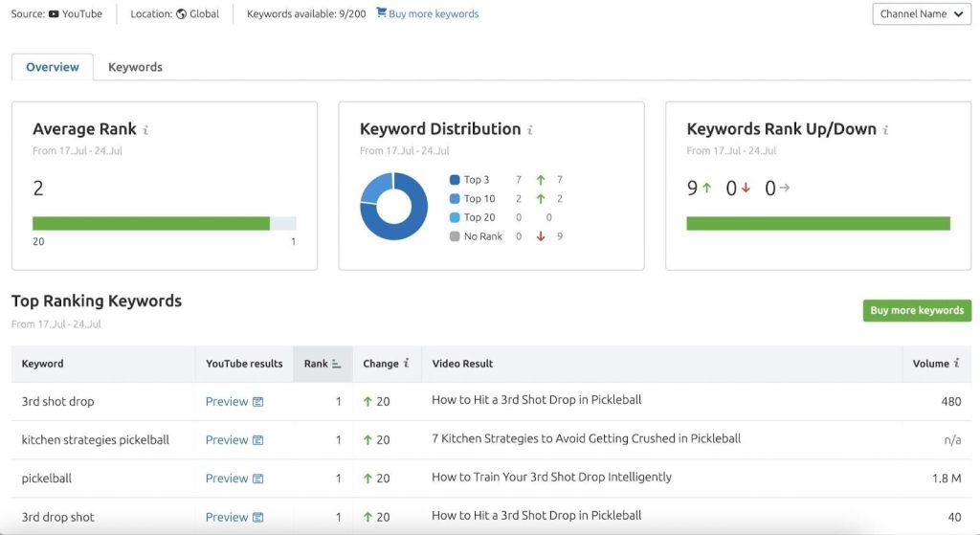Switch to the Keywords tab
Image resolution: width=980 pixels, height=535 pixels.
point(135,67)
